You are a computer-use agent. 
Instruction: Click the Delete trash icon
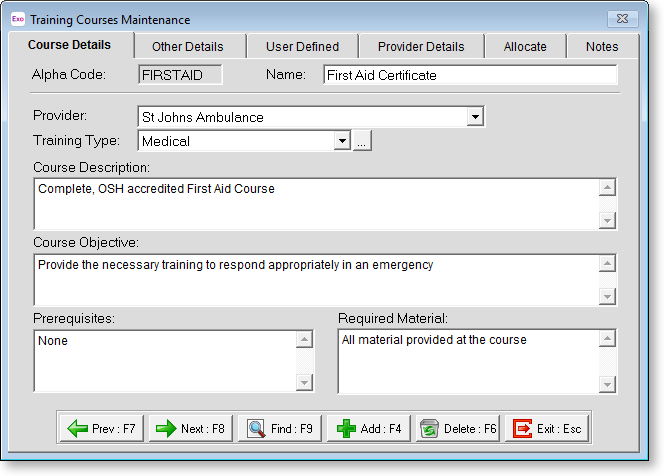429,429
